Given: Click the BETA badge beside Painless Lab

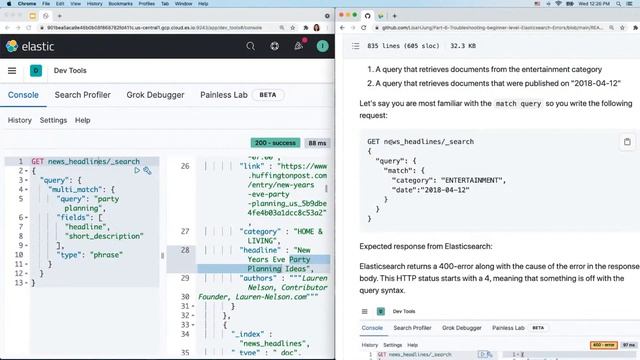Looking at the screenshot, I should (x=268, y=95).
